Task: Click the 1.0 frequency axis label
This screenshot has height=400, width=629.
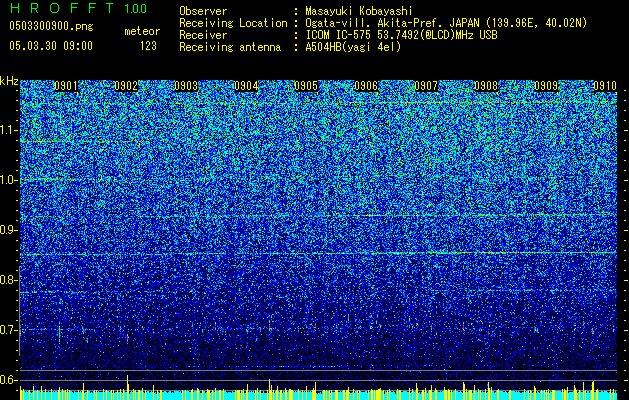Action: coord(8,180)
